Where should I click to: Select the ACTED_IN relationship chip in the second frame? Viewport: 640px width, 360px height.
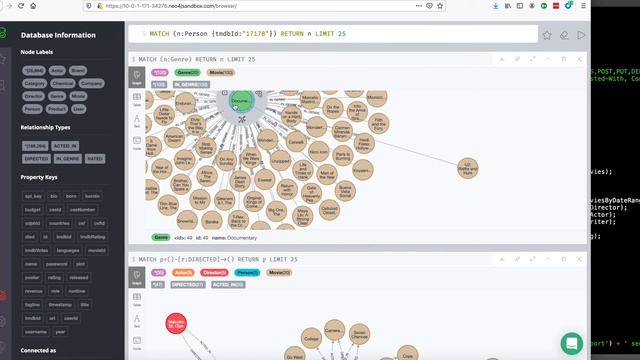[228, 284]
